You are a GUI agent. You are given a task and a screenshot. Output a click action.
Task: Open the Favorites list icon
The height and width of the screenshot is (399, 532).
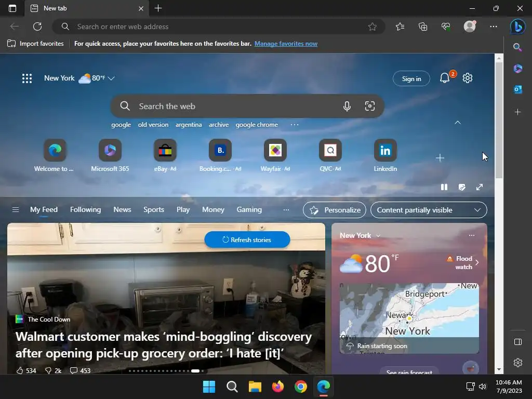[x=400, y=26]
